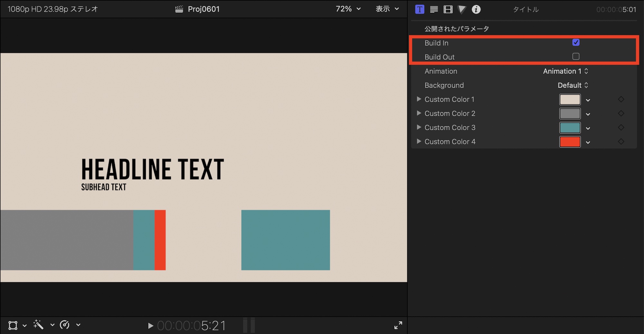644x334 pixels.
Task: Expand the Custom Color 3 disclosure triangle
Action: point(419,127)
